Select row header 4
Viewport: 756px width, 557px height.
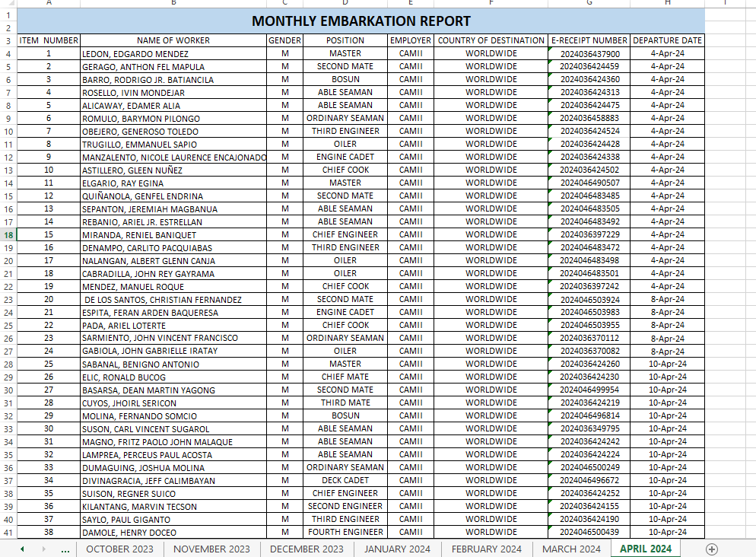point(8,53)
